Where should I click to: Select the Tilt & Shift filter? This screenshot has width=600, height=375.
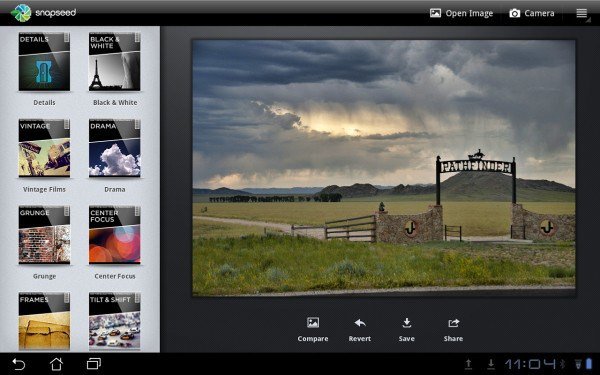tap(115, 321)
